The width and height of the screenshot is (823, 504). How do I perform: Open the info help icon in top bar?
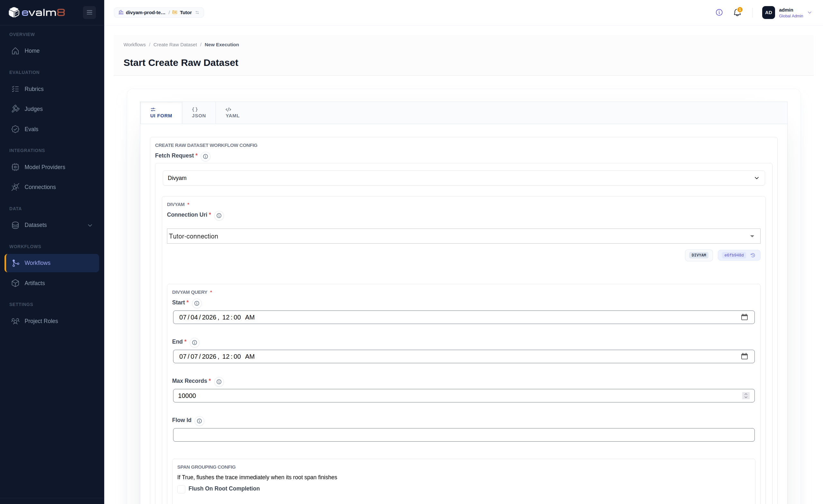click(719, 12)
